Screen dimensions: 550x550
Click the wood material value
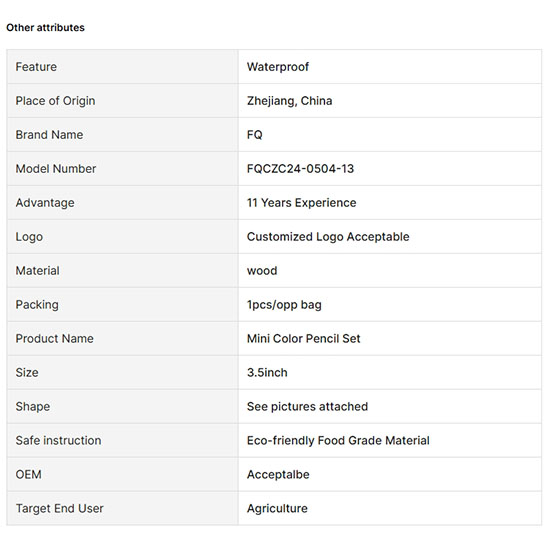click(262, 271)
